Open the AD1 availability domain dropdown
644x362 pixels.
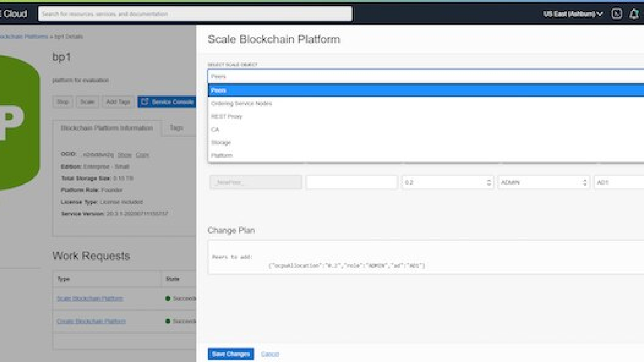pos(619,182)
